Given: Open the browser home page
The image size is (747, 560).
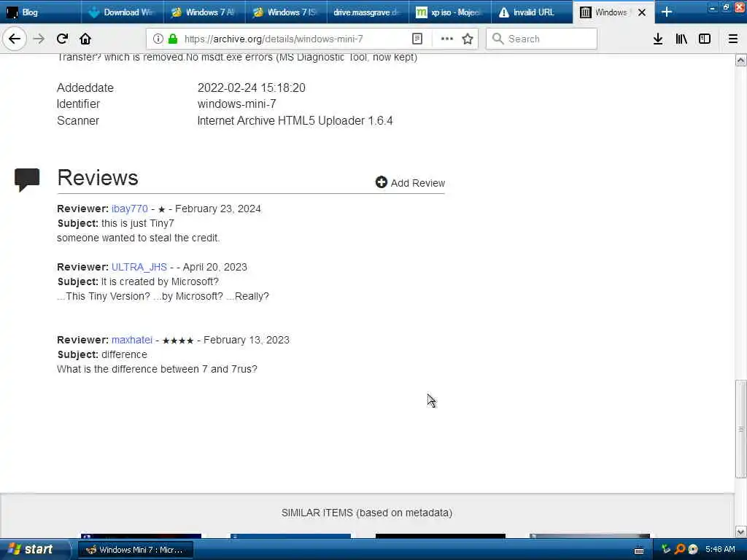Looking at the screenshot, I should (x=85, y=39).
